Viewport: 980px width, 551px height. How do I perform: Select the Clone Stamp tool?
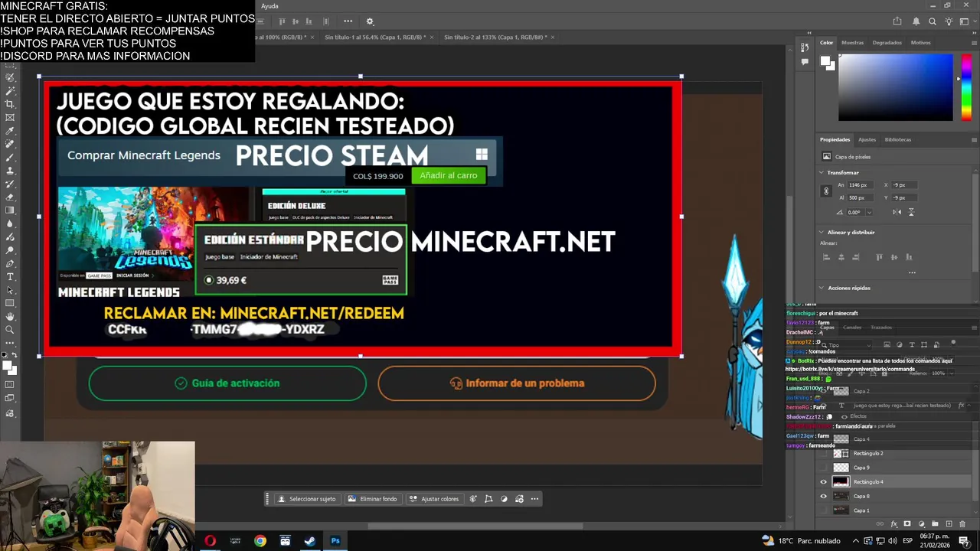[10, 171]
